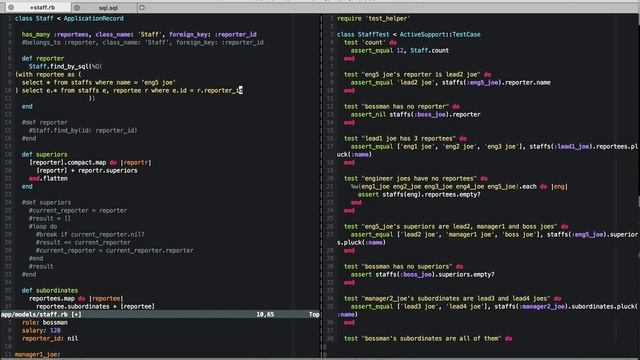The width and height of the screenshot is (640, 360).
Task: Click 'assert staffs(eng).reportees.empty?' line
Action: point(419,194)
